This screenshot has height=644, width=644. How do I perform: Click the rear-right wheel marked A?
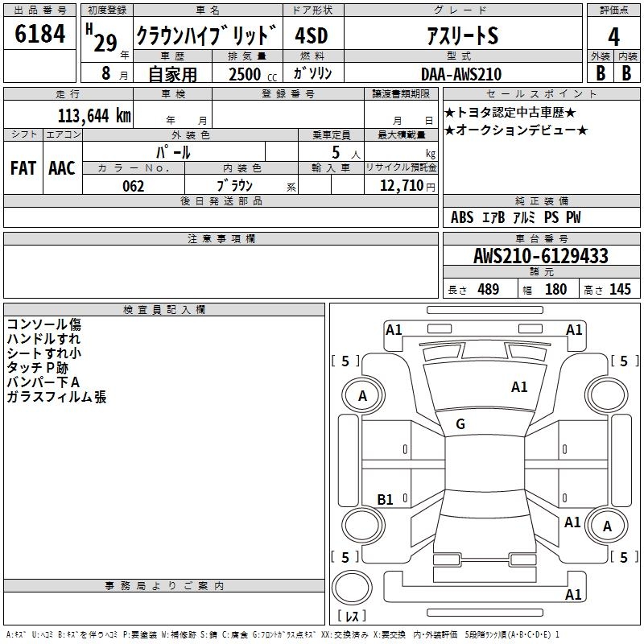click(x=607, y=526)
